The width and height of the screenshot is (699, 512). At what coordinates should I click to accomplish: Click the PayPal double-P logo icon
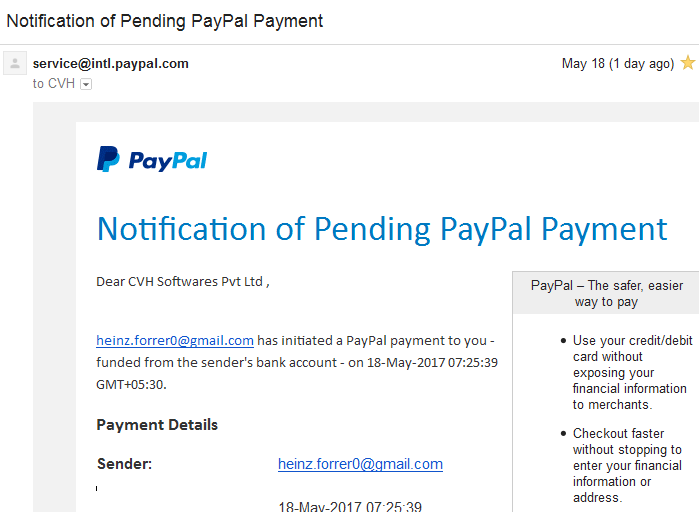coord(108,159)
